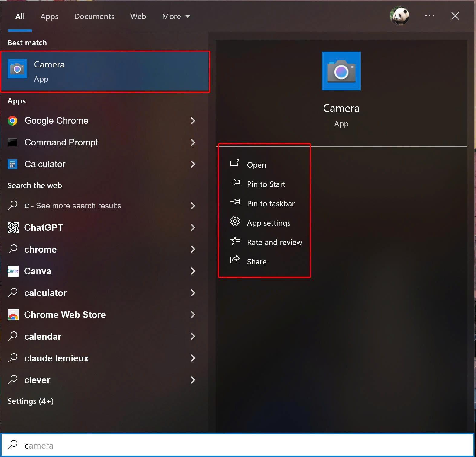The width and height of the screenshot is (476, 457).
Task: Click the magnifier icon next to clever suggestion
Action: point(12,380)
